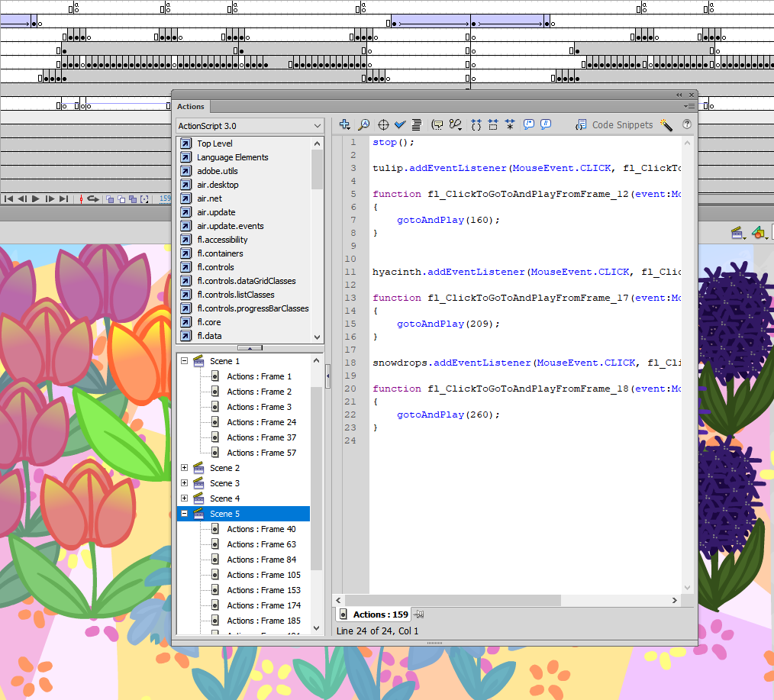Pin the Actions : 159 script tab
This screenshot has height=700, width=774.
(419, 614)
